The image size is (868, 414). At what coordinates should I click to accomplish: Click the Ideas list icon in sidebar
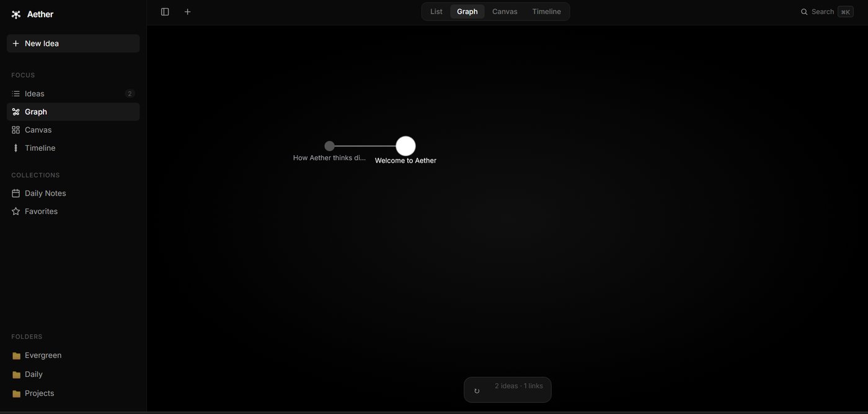[16, 94]
